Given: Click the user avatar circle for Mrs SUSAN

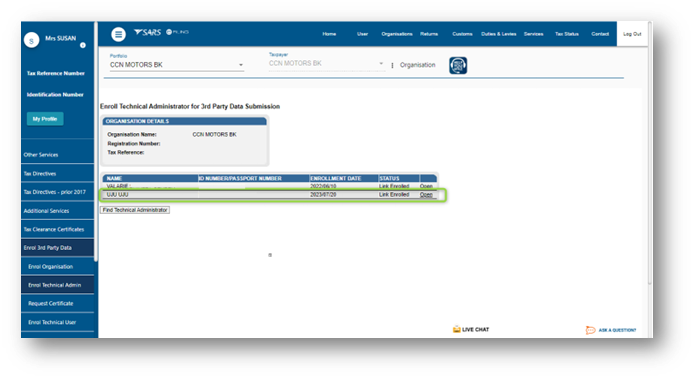Looking at the screenshot, I should tap(31, 41).
